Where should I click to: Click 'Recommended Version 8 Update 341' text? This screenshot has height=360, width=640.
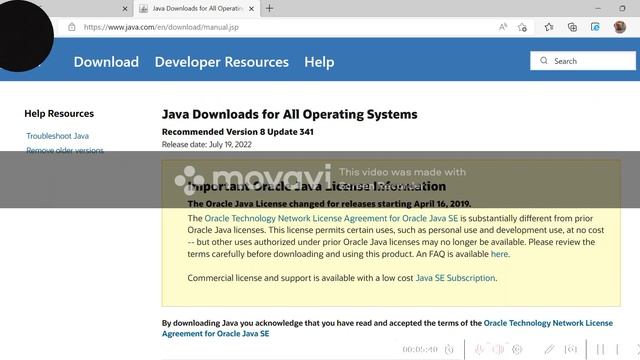[x=238, y=132]
